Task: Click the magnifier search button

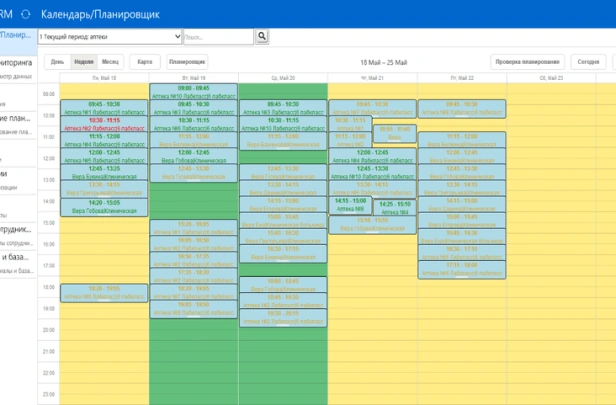Action: pyautogui.click(x=262, y=36)
